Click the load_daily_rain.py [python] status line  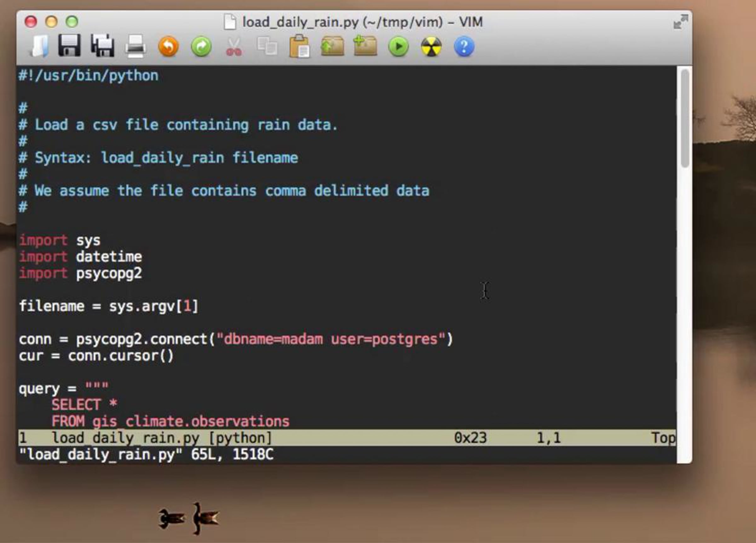coord(162,438)
